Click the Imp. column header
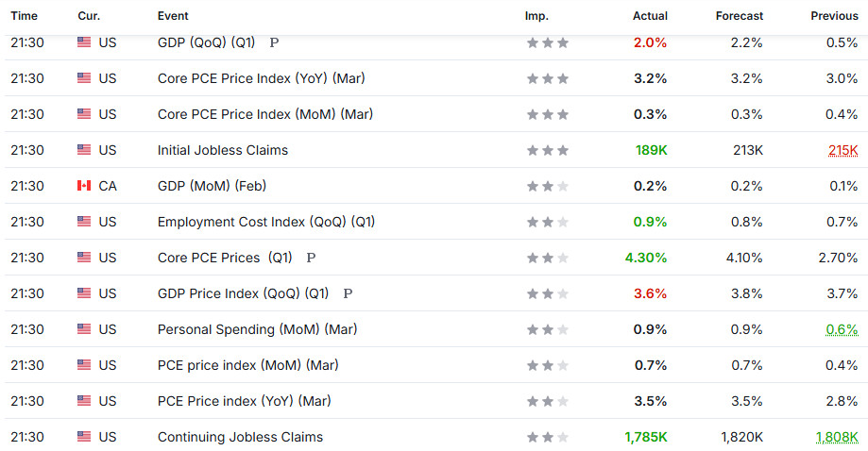The image size is (868, 451). 537,16
